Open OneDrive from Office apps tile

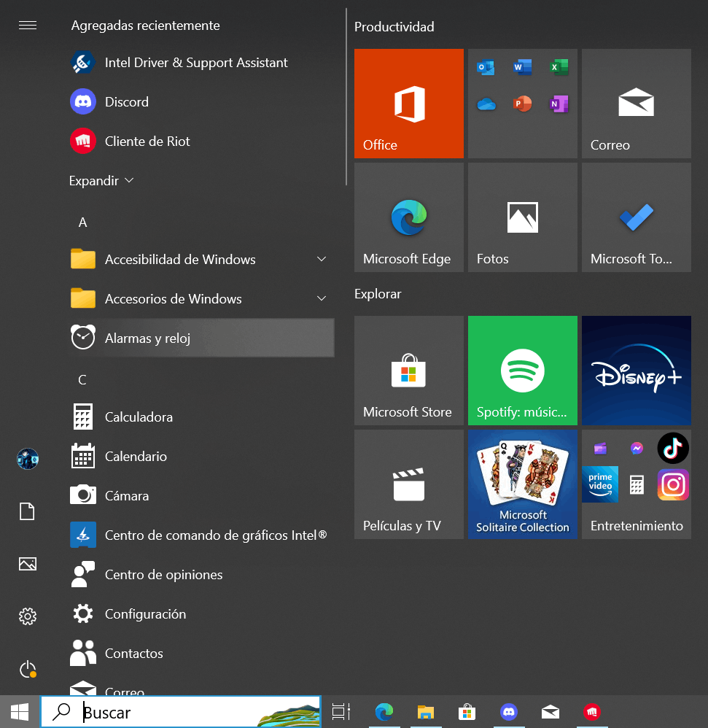pyautogui.click(x=486, y=104)
